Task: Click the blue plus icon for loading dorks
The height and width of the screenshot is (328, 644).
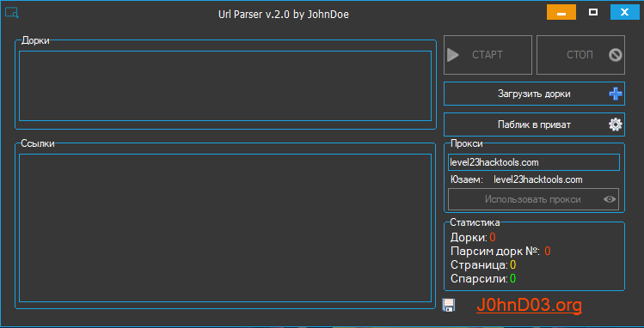Action: (x=616, y=94)
